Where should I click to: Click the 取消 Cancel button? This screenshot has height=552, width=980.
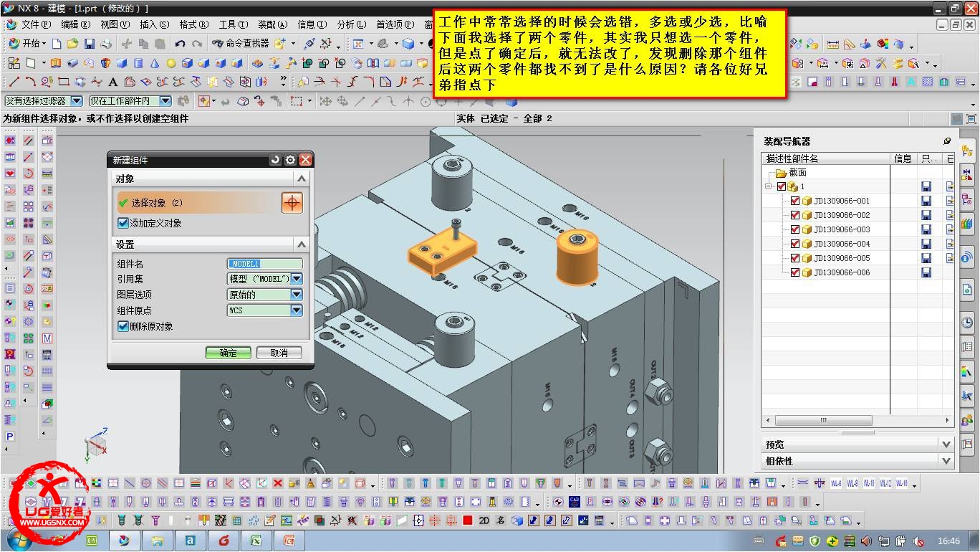click(x=279, y=353)
